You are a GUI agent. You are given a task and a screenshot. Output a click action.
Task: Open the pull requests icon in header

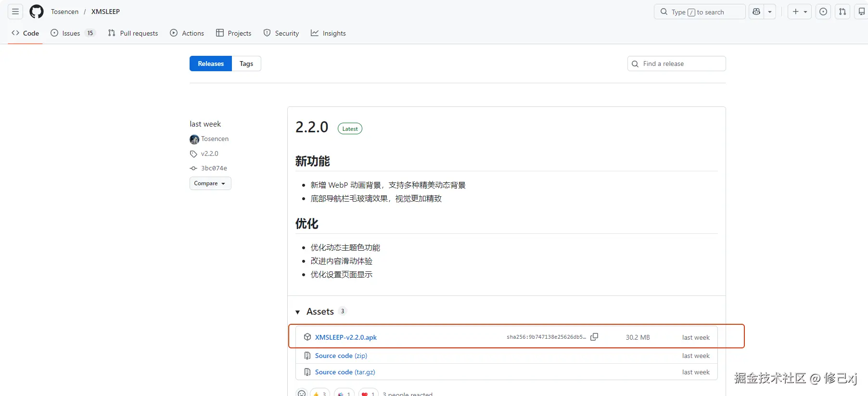click(842, 12)
